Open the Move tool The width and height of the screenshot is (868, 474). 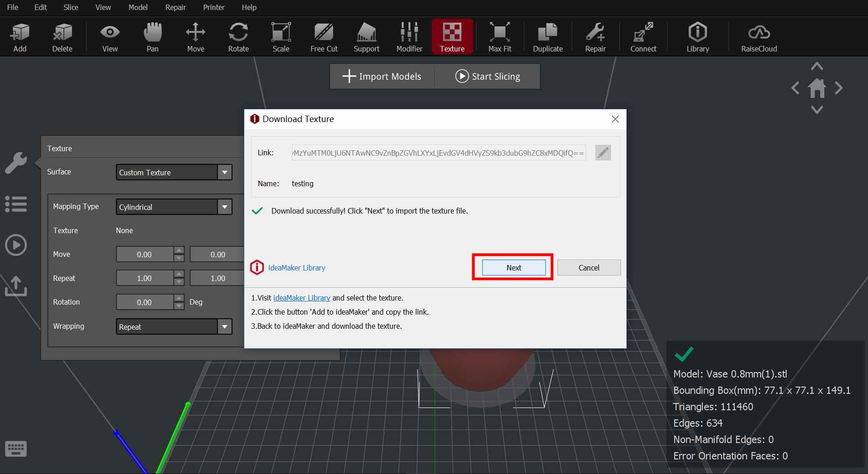pyautogui.click(x=195, y=36)
